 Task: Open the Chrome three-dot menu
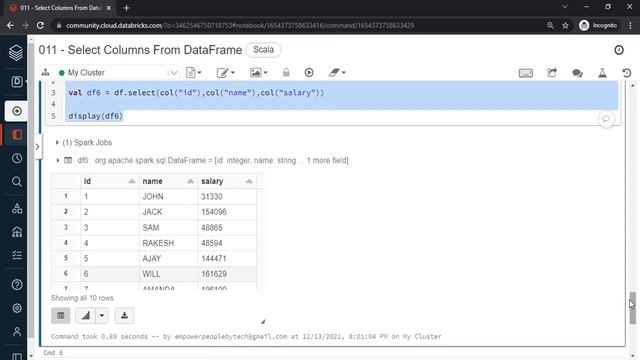click(630, 25)
